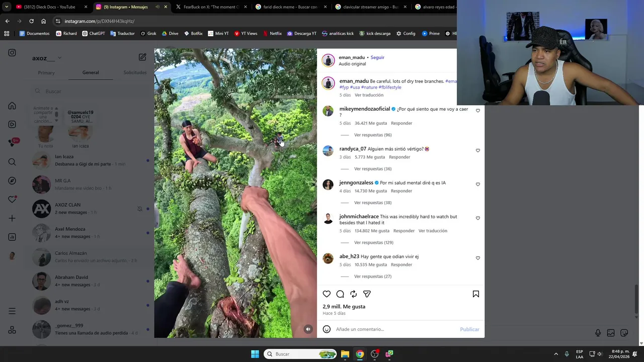Image resolution: width=644 pixels, height=362 pixels.
Task: Open the More hamburger menu in sidebar
Action: coord(12,311)
